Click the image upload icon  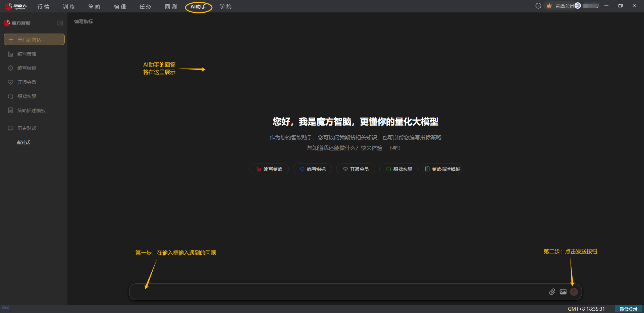coord(563,292)
